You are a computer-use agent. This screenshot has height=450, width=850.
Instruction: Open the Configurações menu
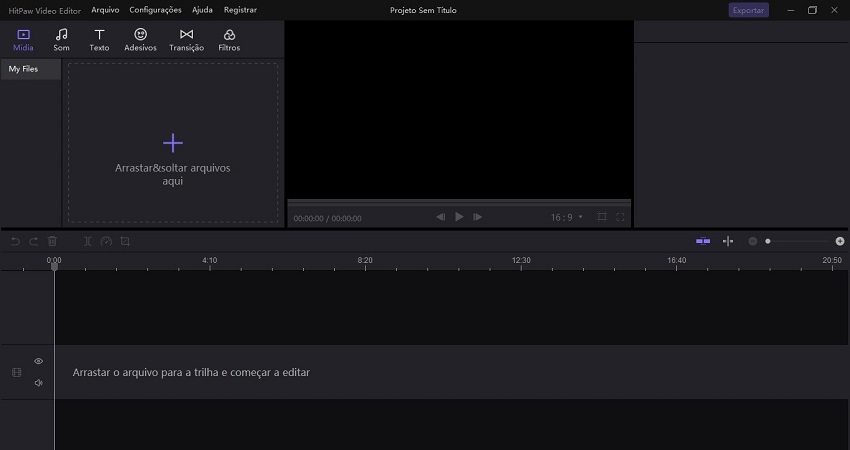click(x=155, y=10)
